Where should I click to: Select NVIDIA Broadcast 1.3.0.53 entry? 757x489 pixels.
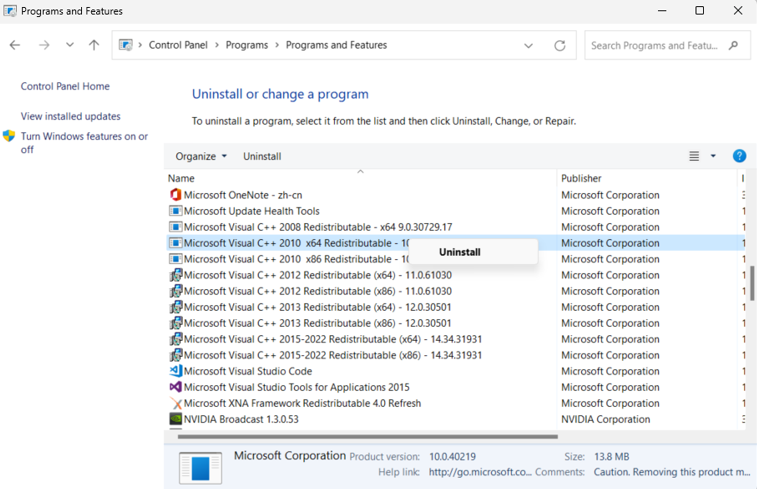coord(241,419)
